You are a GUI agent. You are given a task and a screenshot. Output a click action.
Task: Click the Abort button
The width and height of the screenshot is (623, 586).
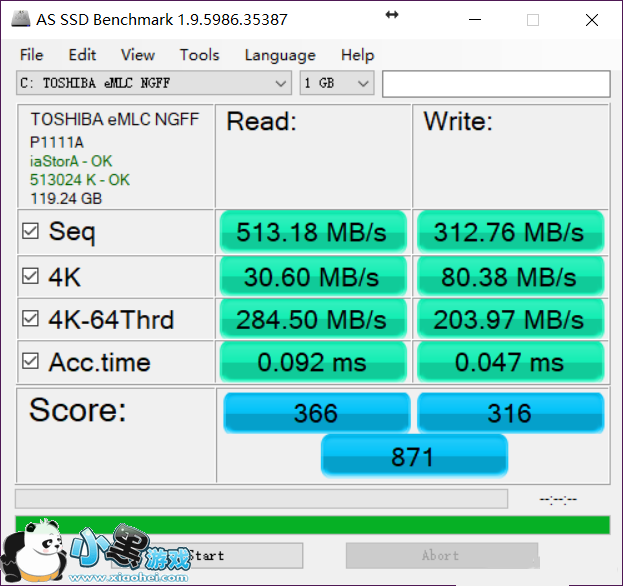pos(442,555)
